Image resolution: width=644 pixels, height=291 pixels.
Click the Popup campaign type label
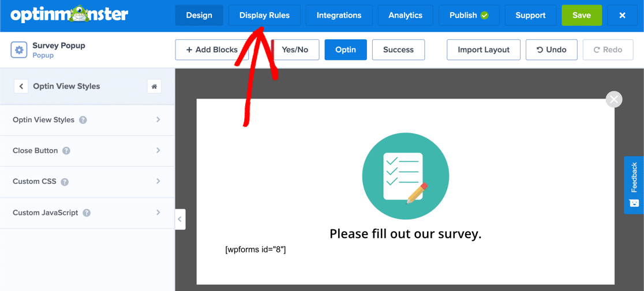43,55
